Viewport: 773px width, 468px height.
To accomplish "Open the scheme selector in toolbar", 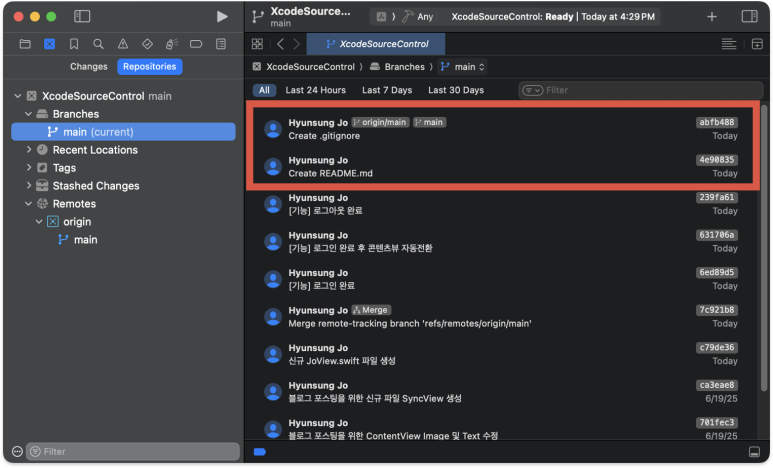I will pos(382,17).
